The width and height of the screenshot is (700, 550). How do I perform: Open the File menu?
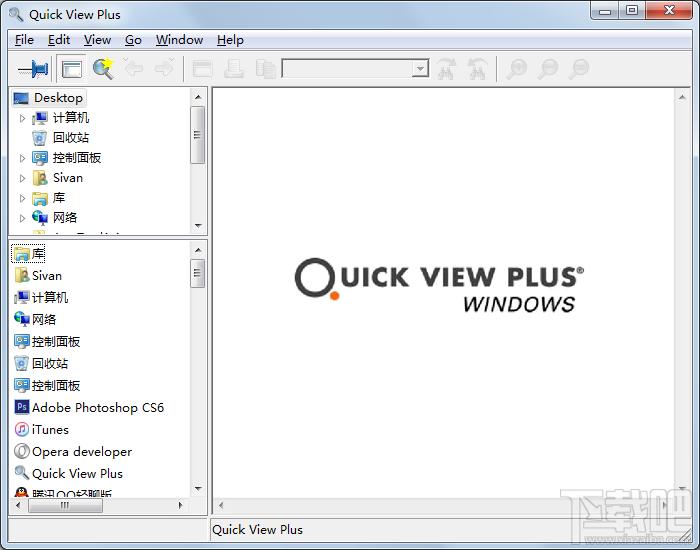[24, 40]
